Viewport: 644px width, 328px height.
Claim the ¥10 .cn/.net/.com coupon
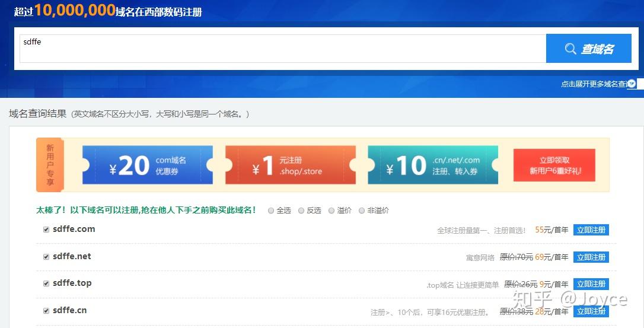tap(433, 165)
